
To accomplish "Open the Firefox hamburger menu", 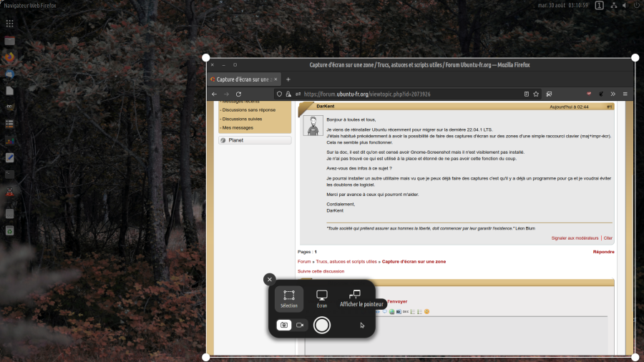I will pyautogui.click(x=625, y=94).
